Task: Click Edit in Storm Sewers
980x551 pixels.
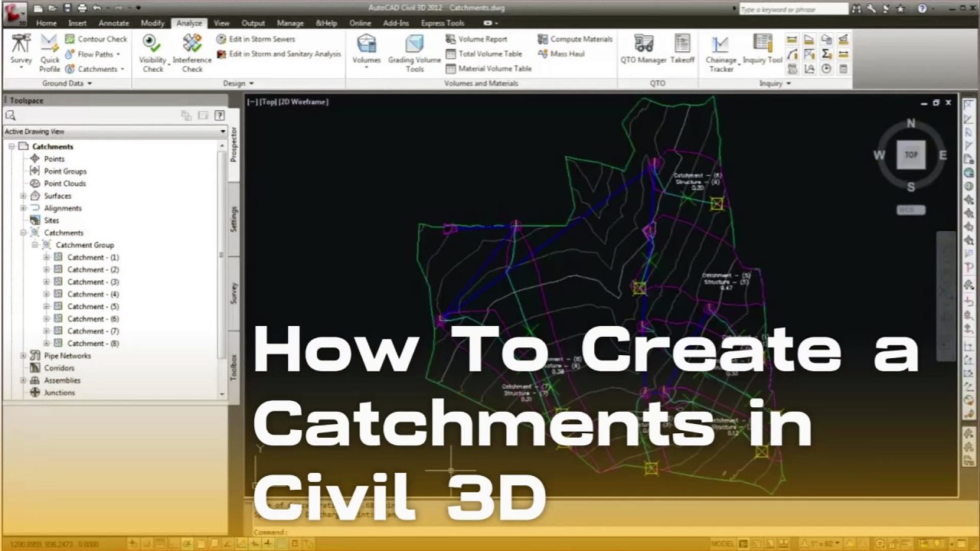Action: pos(256,39)
